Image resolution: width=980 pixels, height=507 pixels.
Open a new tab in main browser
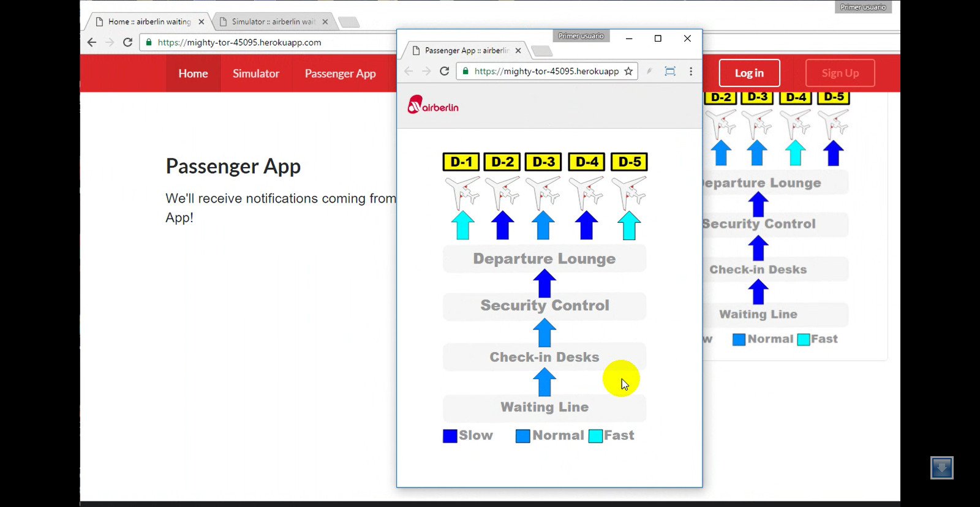tap(349, 23)
